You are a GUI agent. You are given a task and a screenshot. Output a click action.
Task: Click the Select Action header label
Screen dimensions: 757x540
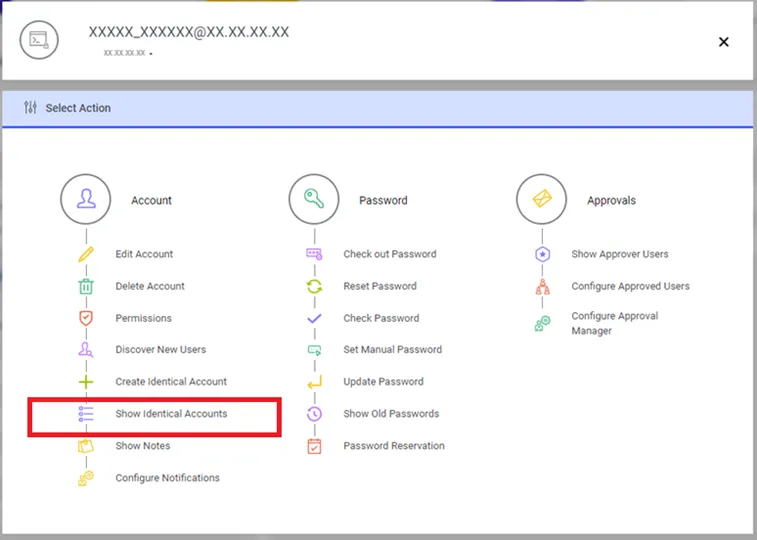(78, 108)
